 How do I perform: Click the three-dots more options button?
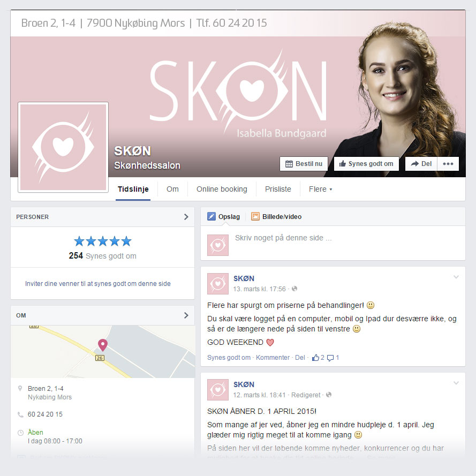click(448, 164)
